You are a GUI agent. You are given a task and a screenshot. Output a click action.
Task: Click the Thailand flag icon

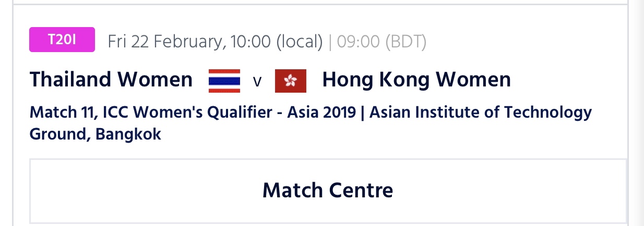[224, 81]
